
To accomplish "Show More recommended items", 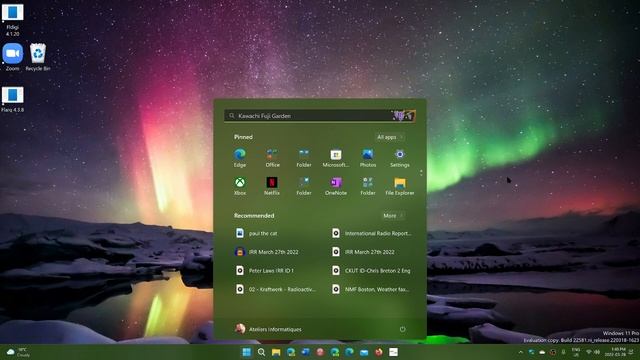I will pos(393,216).
